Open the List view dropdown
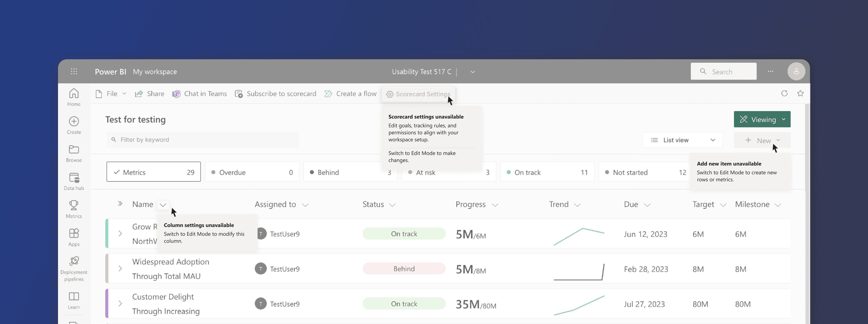868x324 pixels. (x=682, y=140)
